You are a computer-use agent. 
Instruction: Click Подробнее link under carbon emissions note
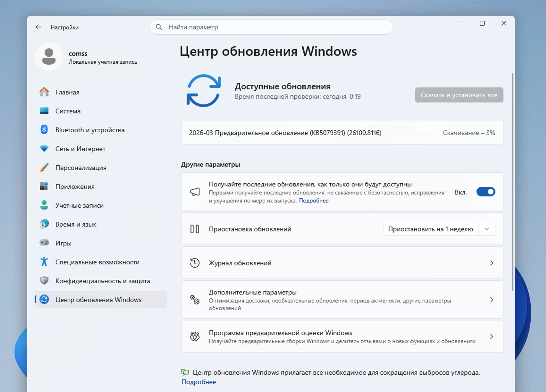(x=199, y=382)
